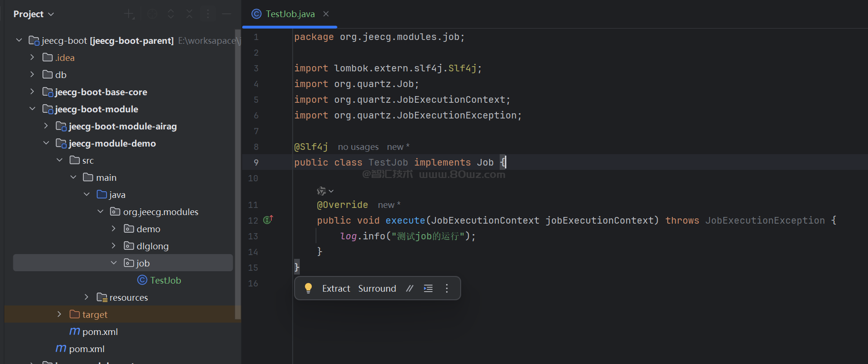The height and width of the screenshot is (364, 868).
Task: Click the import org.quartz.Job line
Action: point(356,84)
